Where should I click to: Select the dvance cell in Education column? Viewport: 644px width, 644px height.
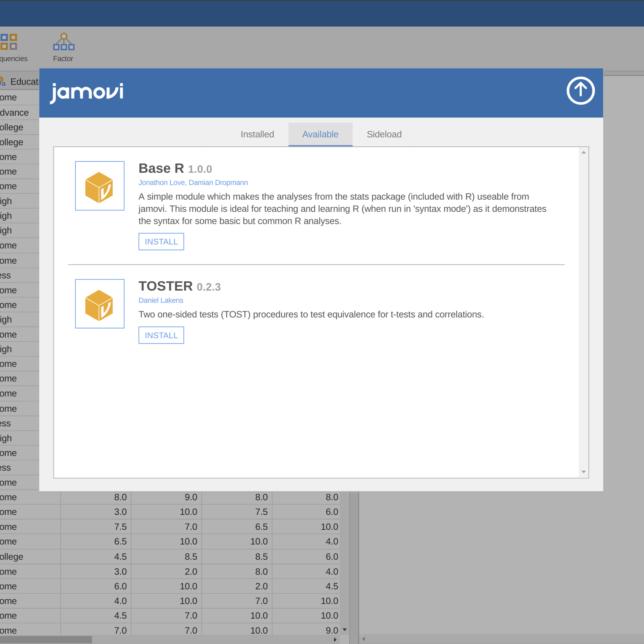19,113
